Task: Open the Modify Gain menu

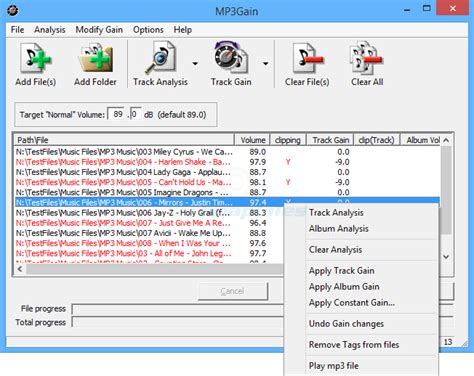Action: (99, 30)
